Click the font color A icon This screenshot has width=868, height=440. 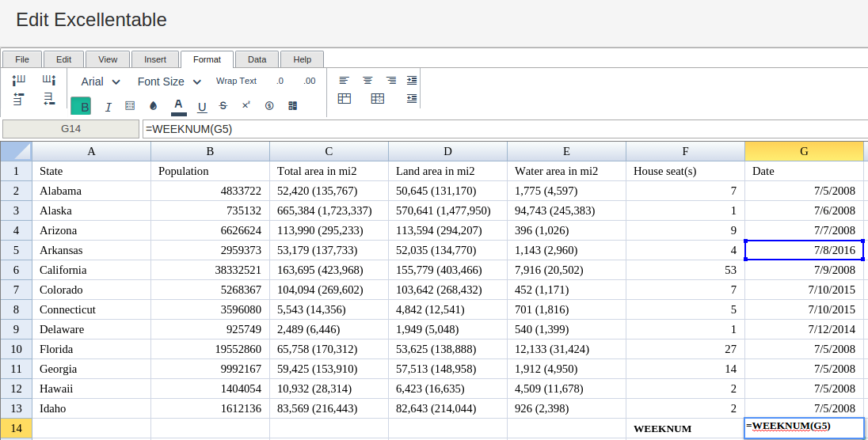click(x=178, y=106)
